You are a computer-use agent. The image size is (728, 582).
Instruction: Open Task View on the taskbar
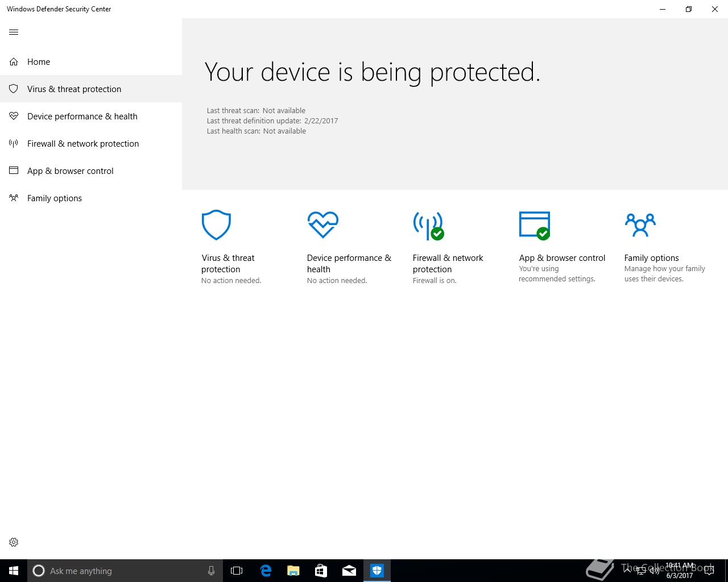click(237, 571)
